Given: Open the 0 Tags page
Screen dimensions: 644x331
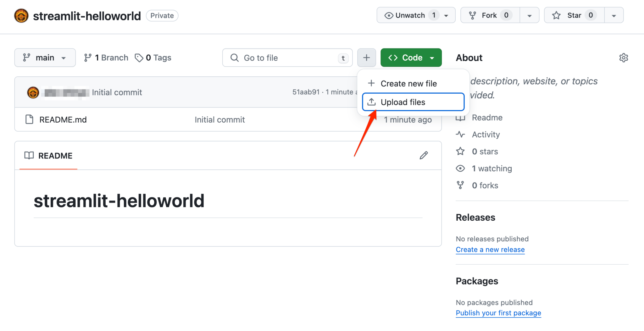Looking at the screenshot, I should [153, 58].
